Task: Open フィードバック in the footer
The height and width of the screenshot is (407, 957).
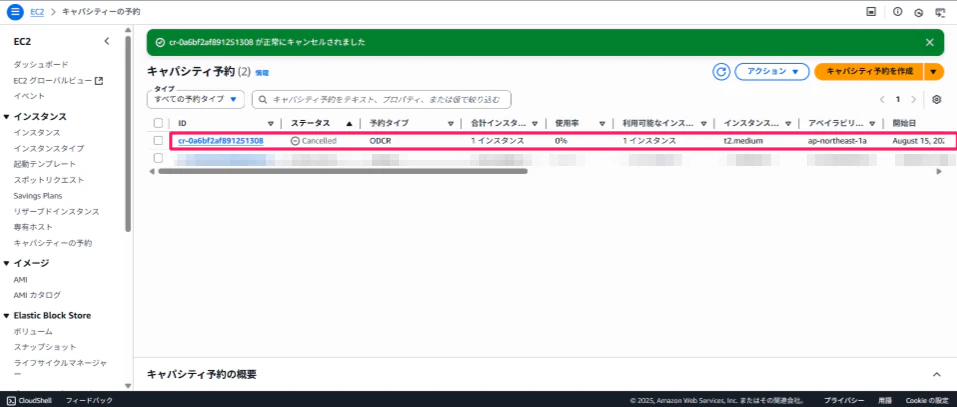Action: pyautogui.click(x=89, y=401)
